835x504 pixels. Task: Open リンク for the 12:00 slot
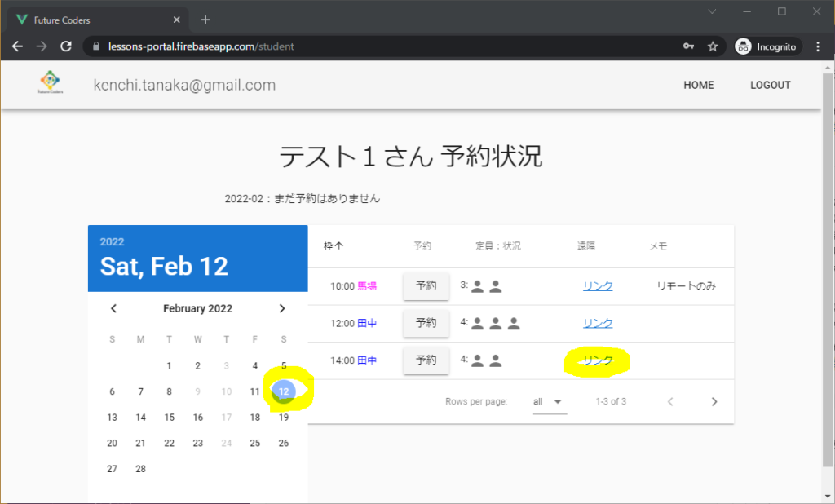point(598,323)
